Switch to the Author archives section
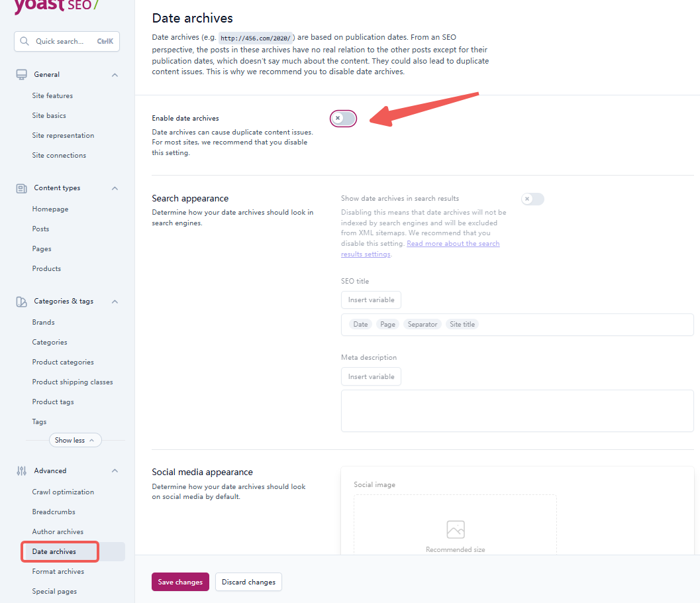Screen dimensions: 700x603 [58, 531]
